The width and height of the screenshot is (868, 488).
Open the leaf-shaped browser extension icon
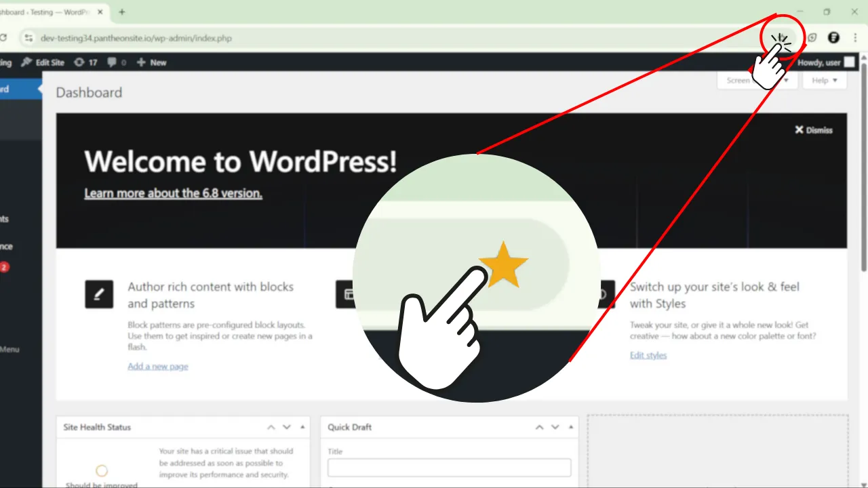[x=812, y=38]
